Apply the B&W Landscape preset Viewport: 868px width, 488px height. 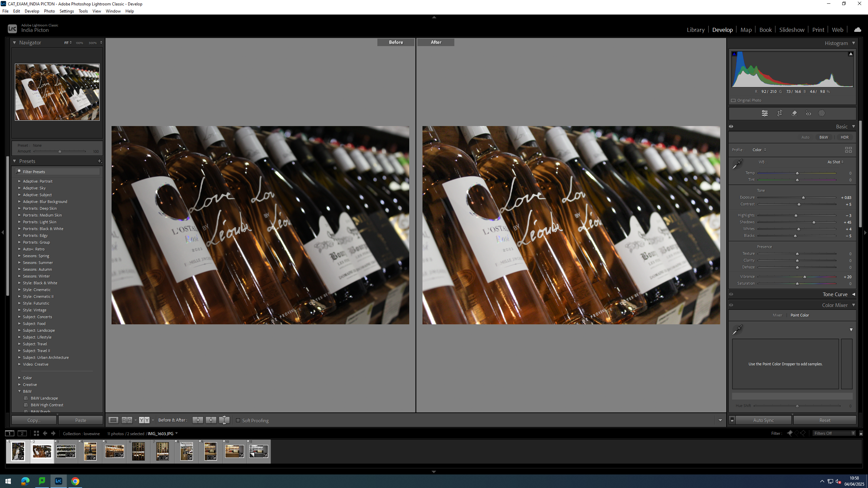[44, 398]
